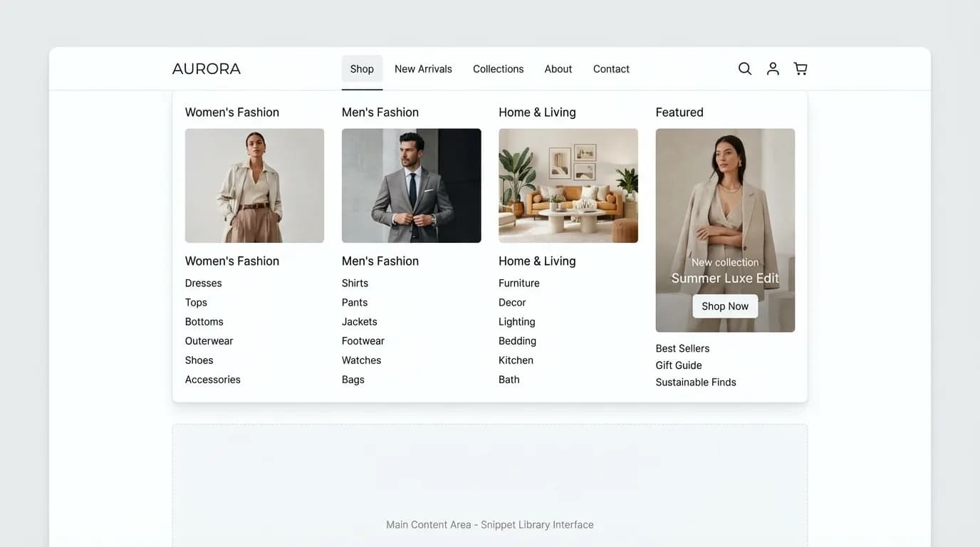The height and width of the screenshot is (547, 980).
Task: Go to Collections in the navigation
Action: click(x=498, y=69)
